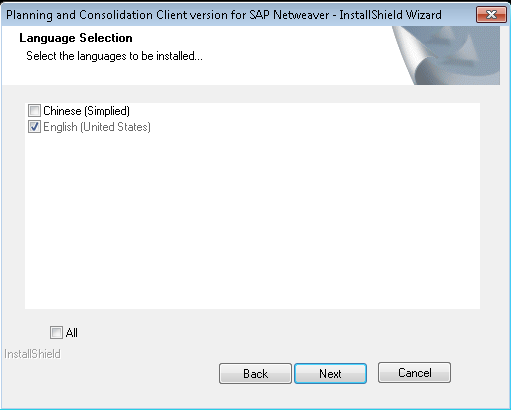This screenshot has width=511, height=410.
Task: Click the InstallShield branding text
Action: point(32,354)
